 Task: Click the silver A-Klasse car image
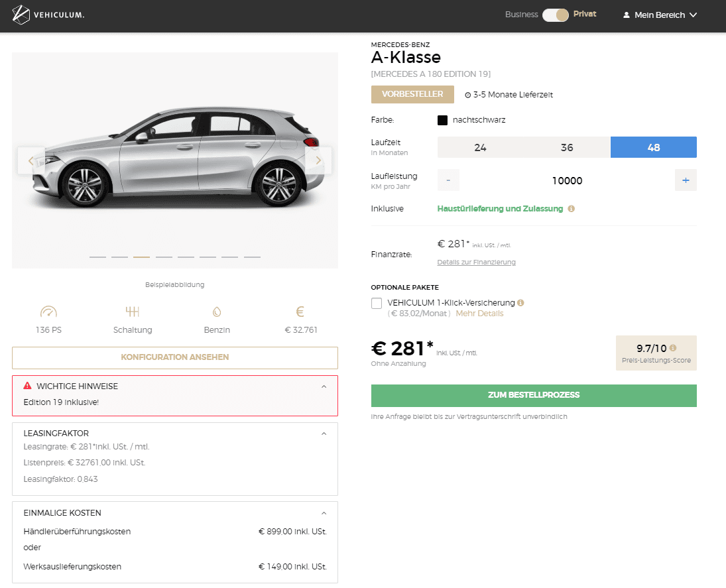(x=180, y=157)
